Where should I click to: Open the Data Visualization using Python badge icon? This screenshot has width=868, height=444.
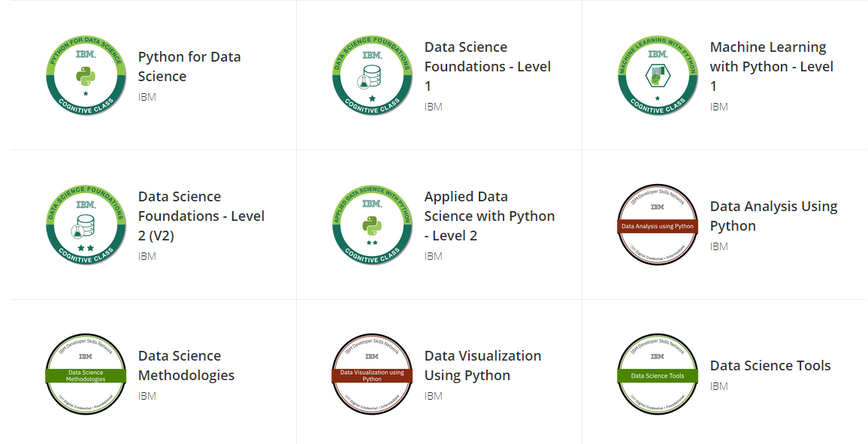(372, 375)
